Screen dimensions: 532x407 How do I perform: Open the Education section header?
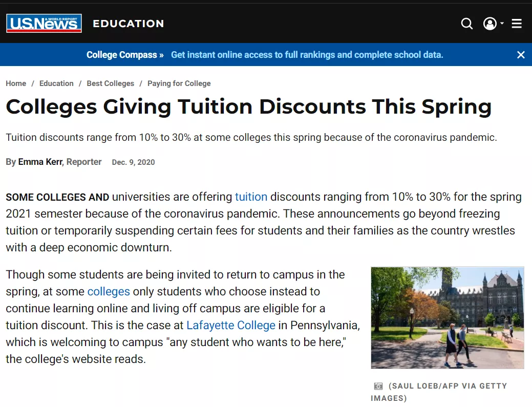click(x=128, y=24)
